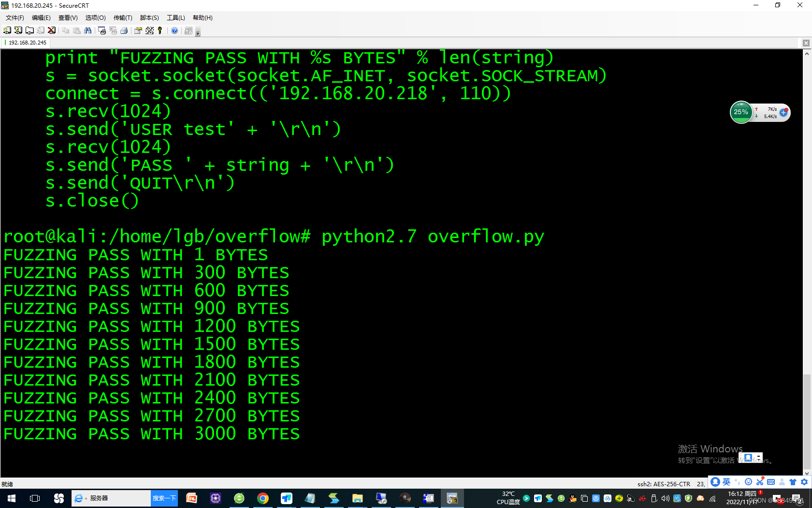Open the IME soft keyboard icon

771,482
